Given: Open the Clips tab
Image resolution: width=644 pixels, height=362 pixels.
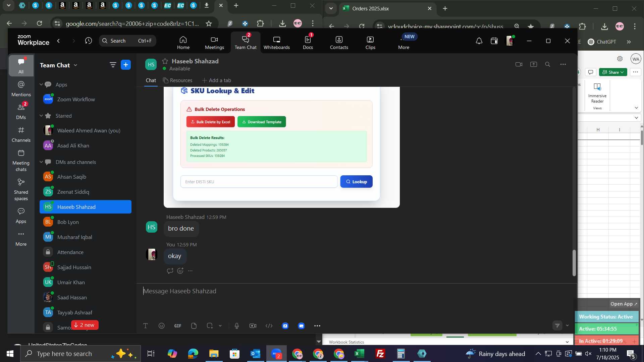Looking at the screenshot, I should [370, 43].
